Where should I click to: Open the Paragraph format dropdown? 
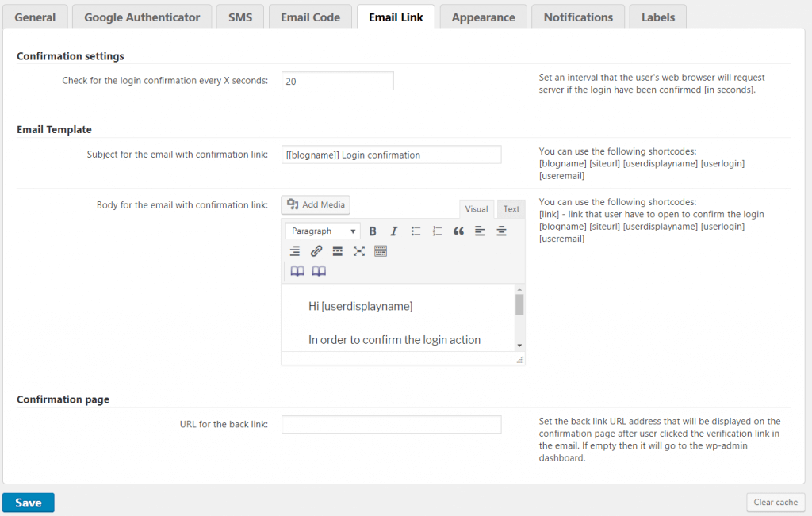(323, 231)
